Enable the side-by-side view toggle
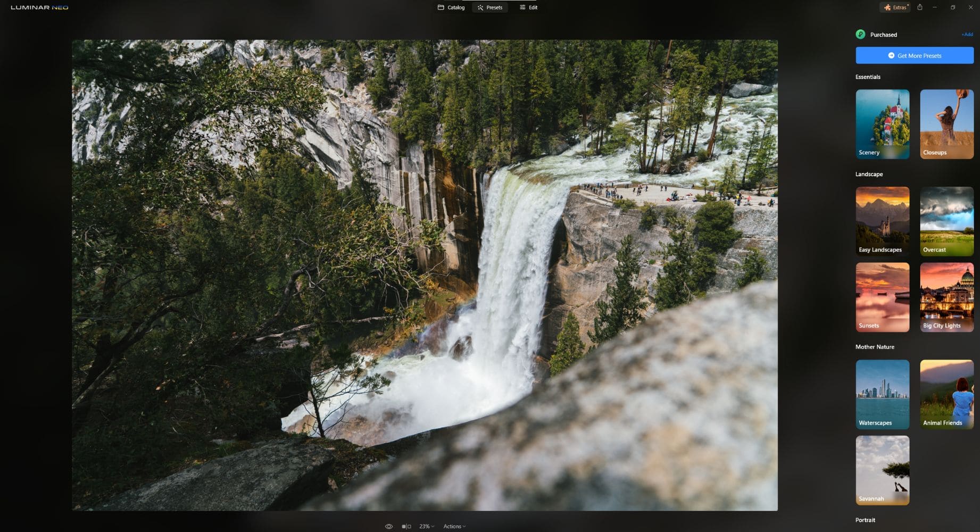Viewport: 980px width, 532px height. [x=406, y=526]
